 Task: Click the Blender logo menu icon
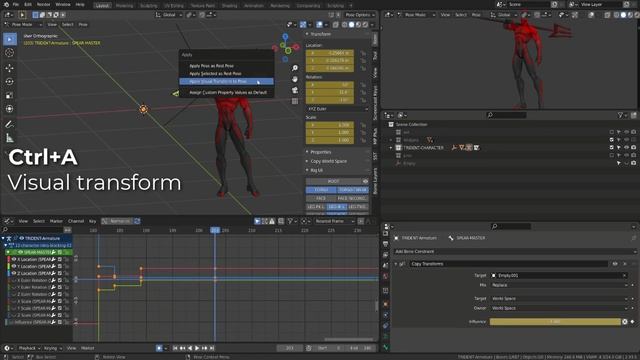coord(6,4)
